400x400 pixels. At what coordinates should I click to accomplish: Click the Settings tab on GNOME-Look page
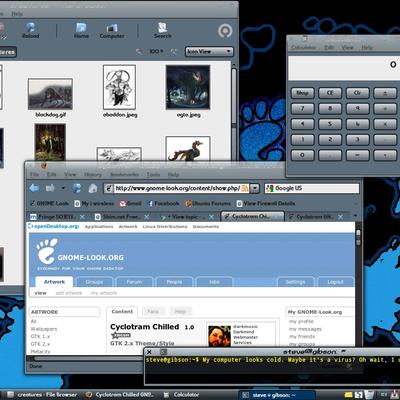pyautogui.click(x=296, y=282)
